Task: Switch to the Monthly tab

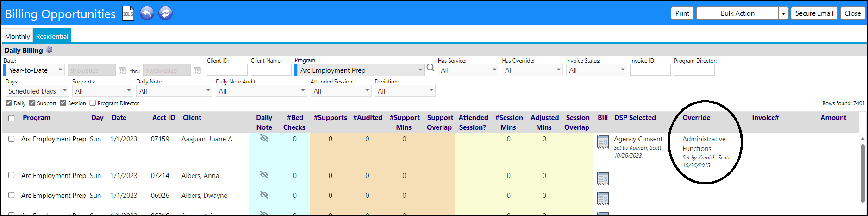Action: 17,36
